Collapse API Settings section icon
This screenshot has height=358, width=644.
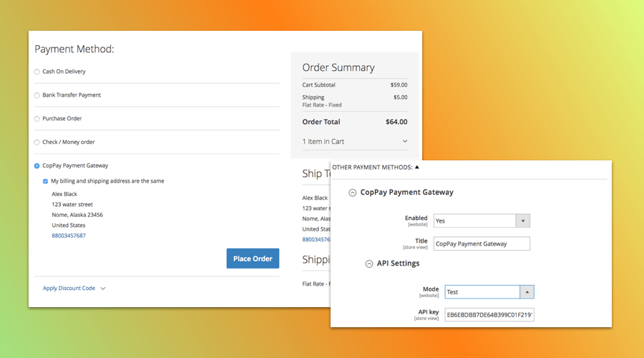pyautogui.click(x=369, y=264)
